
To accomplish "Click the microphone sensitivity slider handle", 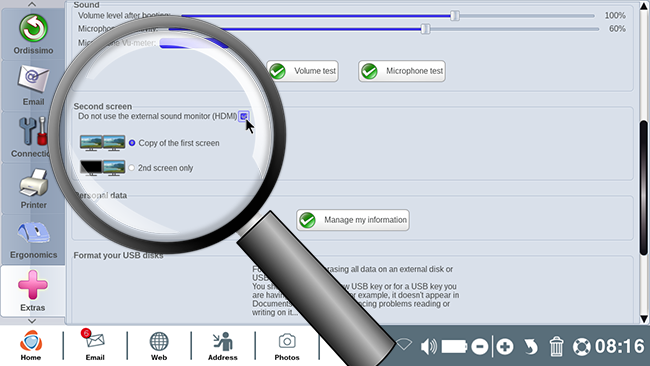I will click(425, 29).
